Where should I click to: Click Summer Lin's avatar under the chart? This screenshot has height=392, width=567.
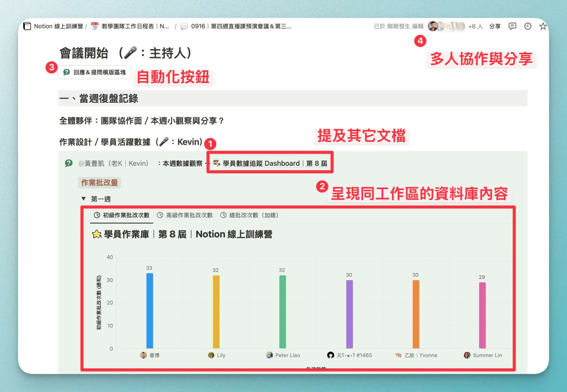click(467, 355)
